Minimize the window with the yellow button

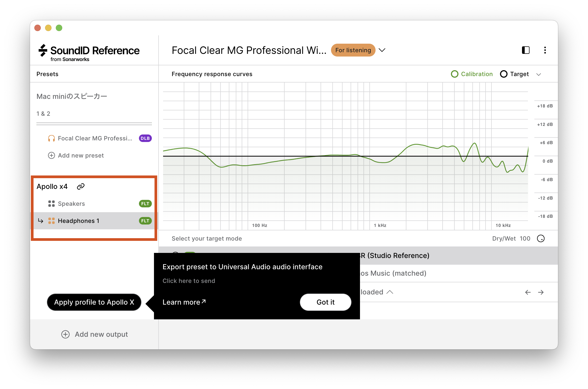pyautogui.click(x=48, y=28)
